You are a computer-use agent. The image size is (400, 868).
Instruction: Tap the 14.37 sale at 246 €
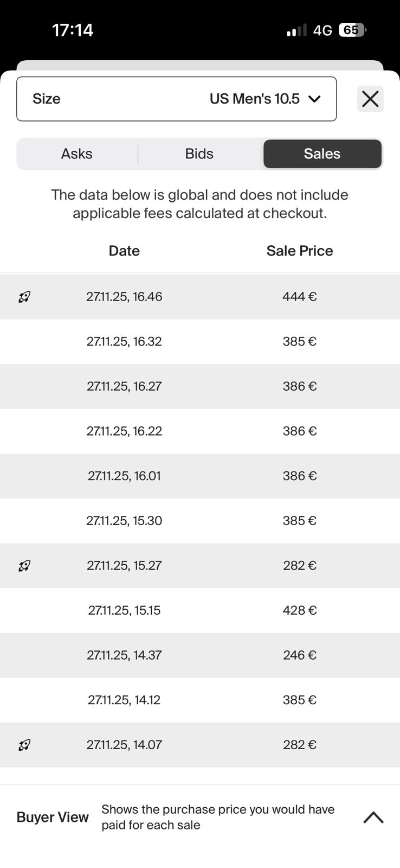pyautogui.click(x=200, y=655)
